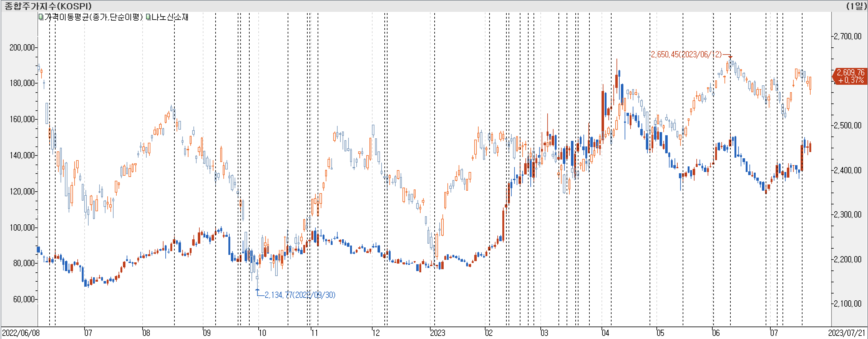868x339 pixels.
Task: Click the 2023 year marker on time axis
Action: point(437,333)
